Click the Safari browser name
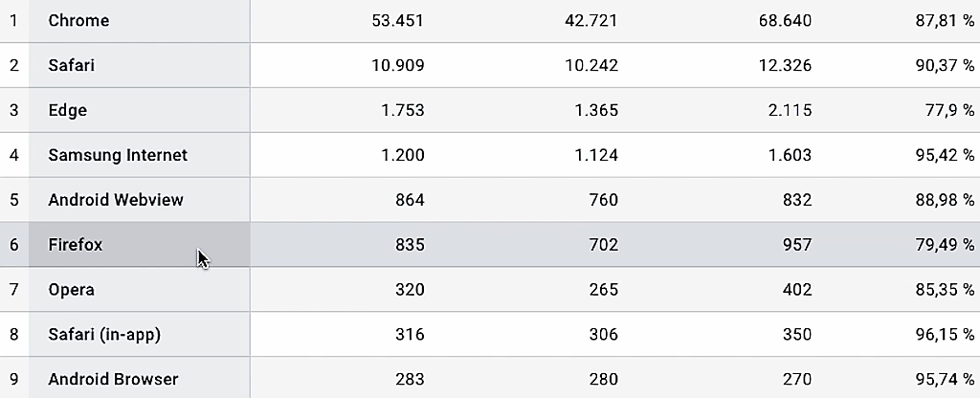The image size is (980, 398). click(71, 65)
